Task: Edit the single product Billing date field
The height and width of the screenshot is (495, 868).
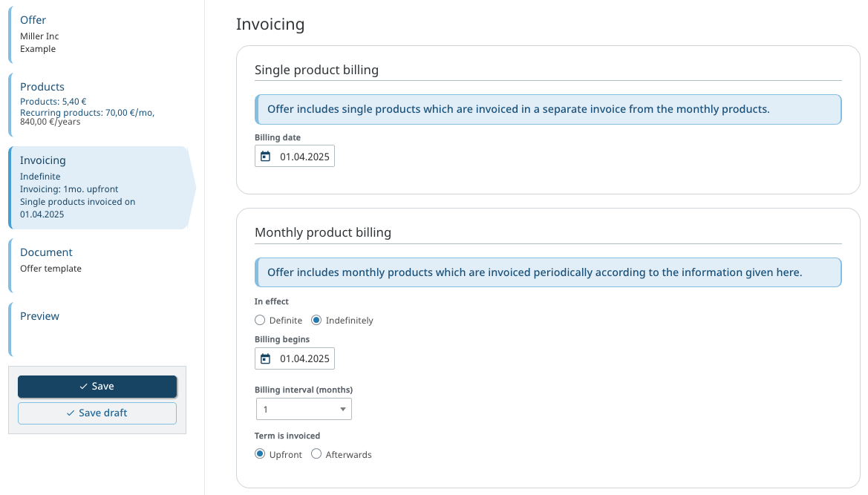Action: tap(304, 157)
